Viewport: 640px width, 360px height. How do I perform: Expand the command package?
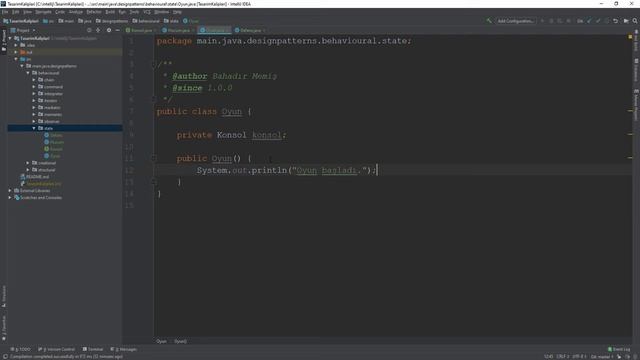34,87
